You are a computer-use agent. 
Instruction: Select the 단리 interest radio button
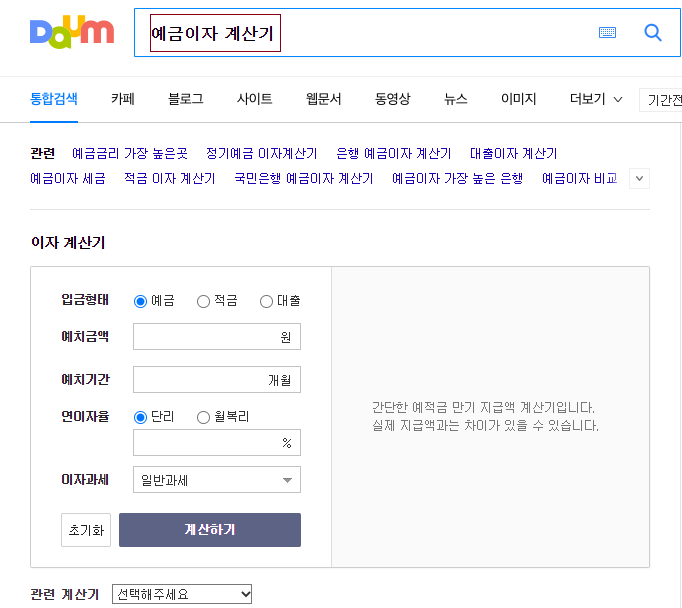tap(140, 418)
